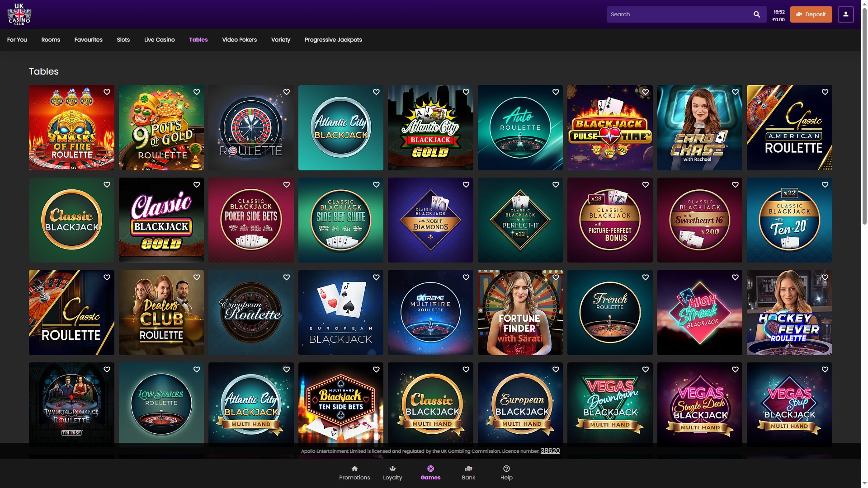Open Blackjack Pulse Time game
Screen dimensions: 868x488
[610, 128]
